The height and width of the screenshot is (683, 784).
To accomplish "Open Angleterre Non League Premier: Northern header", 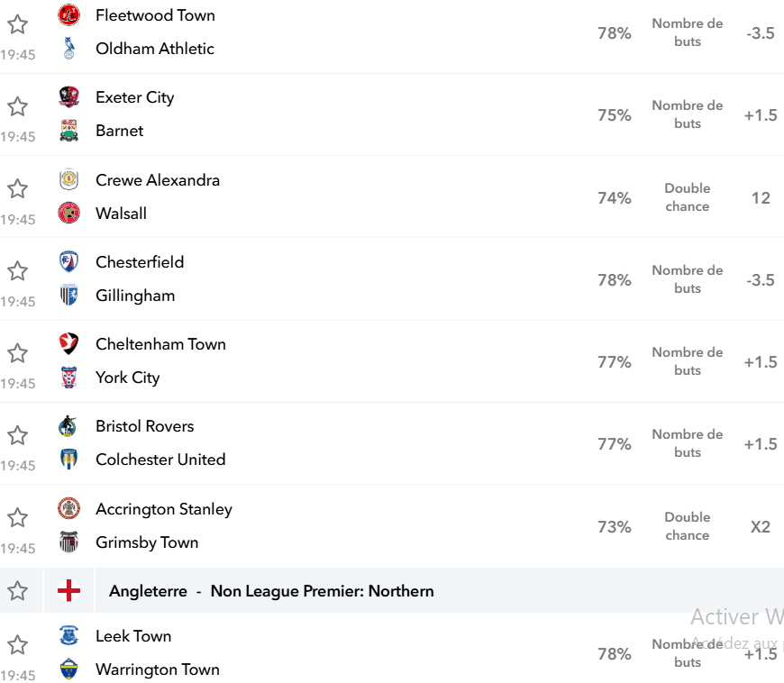I will point(271,591).
